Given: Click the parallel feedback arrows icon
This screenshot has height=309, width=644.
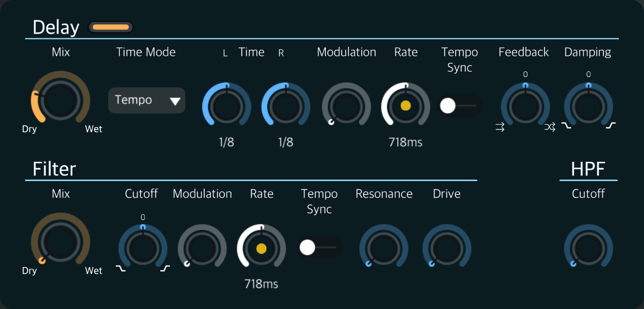Looking at the screenshot, I should [500, 127].
